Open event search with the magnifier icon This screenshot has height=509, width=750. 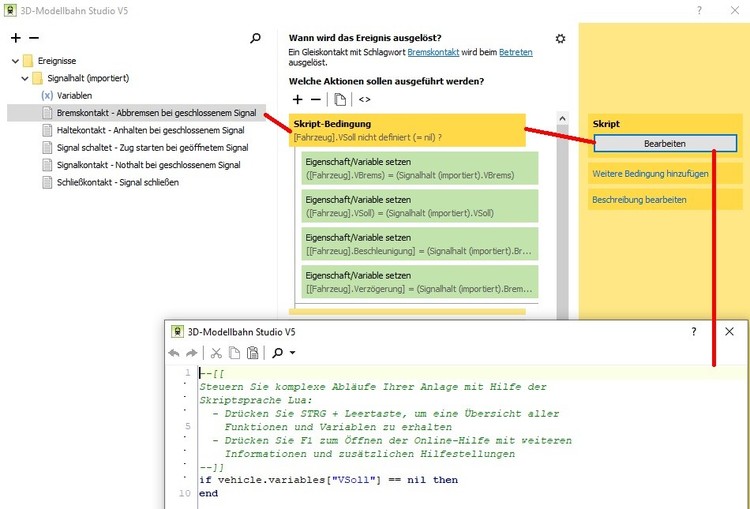pyautogui.click(x=256, y=38)
